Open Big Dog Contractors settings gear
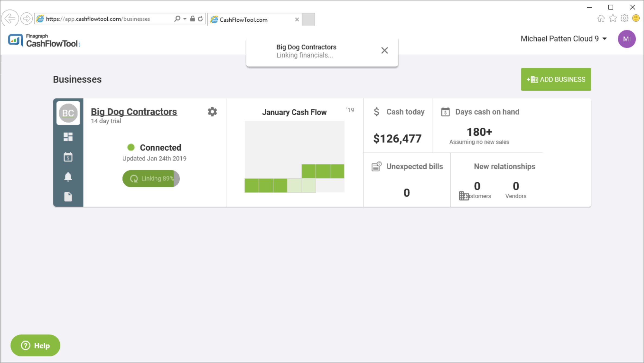Viewport: 644px width, 363px height. 212,112
